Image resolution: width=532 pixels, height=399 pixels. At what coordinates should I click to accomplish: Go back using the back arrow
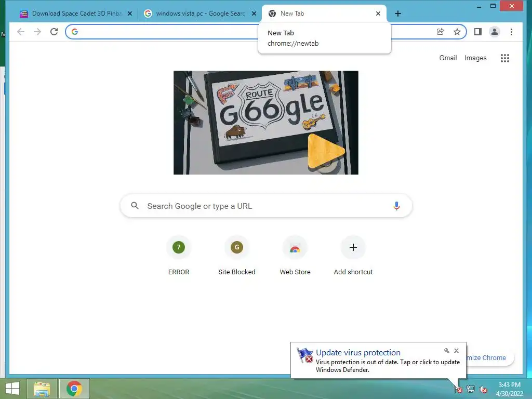pos(21,32)
